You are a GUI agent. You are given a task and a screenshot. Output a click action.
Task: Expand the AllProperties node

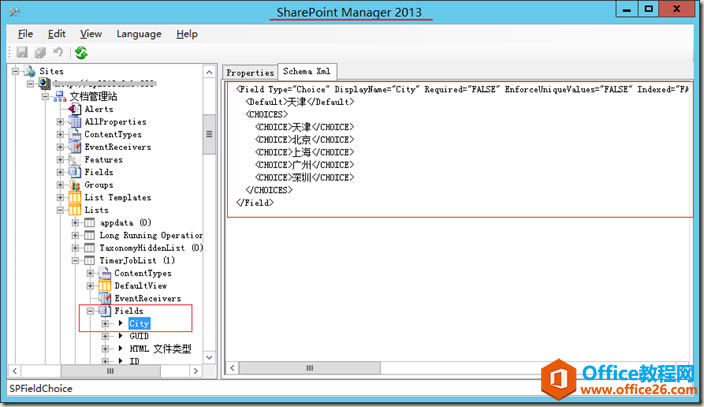pos(60,121)
